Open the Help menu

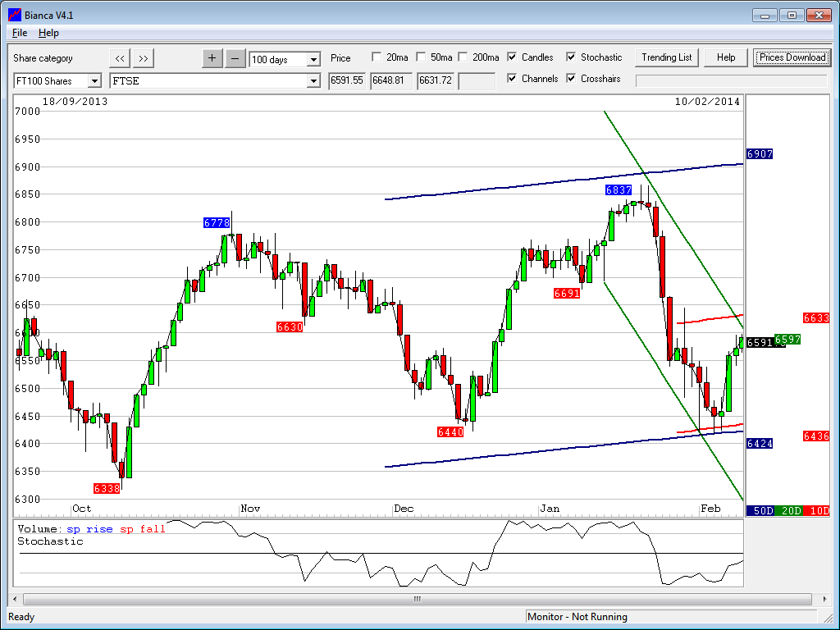[48, 33]
